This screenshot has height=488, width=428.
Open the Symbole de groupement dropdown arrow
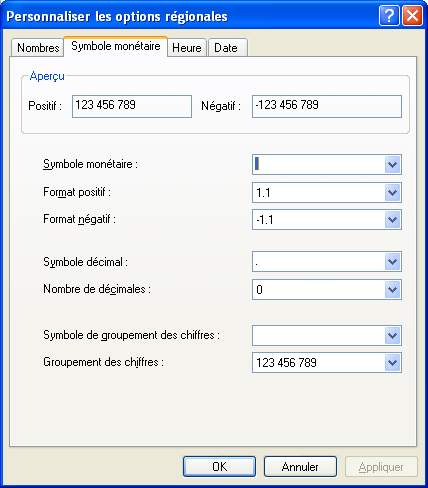392,335
